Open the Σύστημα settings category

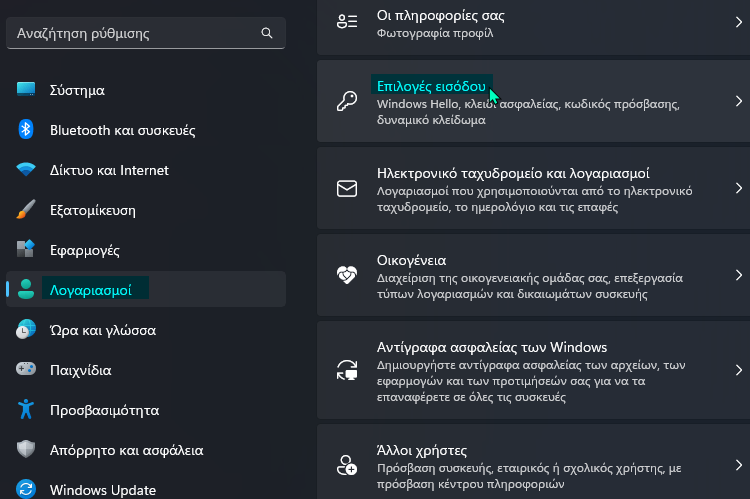coord(146,90)
